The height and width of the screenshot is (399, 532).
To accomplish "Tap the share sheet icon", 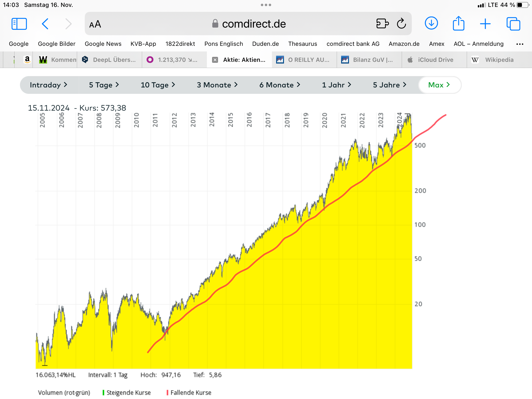I will pos(458,24).
